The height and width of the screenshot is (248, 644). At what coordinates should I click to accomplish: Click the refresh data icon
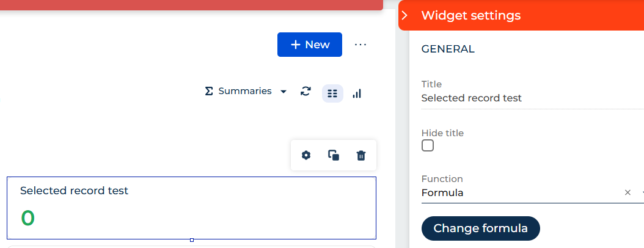pos(306,91)
